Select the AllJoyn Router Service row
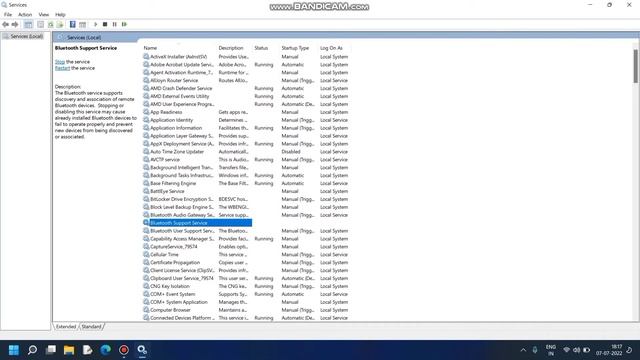This screenshot has height=360, width=640. pyautogui.click(x=246, y=80)
